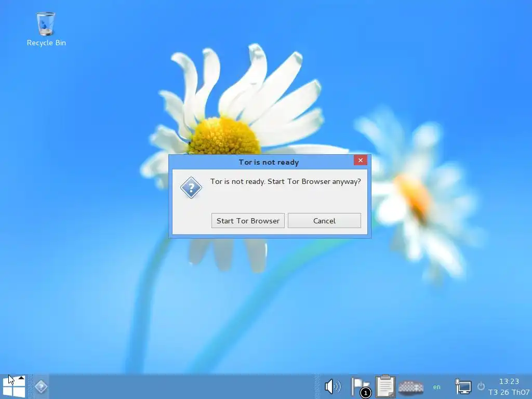Screen dimensions: 532x399
Task: Close the Tor is not ready dialog
Action: 361,160
